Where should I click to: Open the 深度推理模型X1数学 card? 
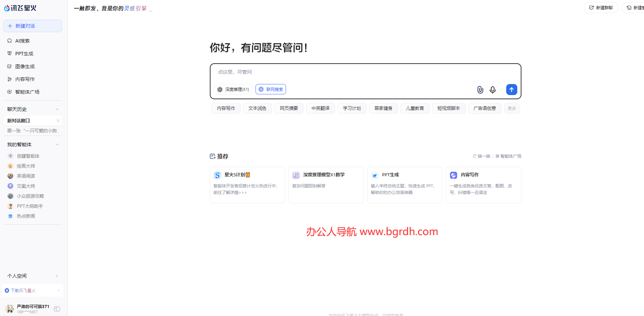[x=326, y=185]
